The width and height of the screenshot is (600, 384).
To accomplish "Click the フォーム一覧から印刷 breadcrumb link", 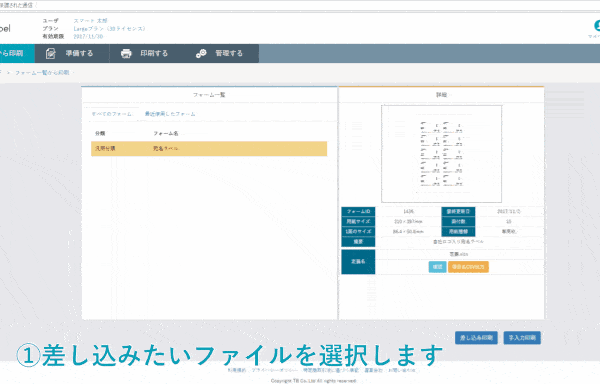I will pos(42,73).
